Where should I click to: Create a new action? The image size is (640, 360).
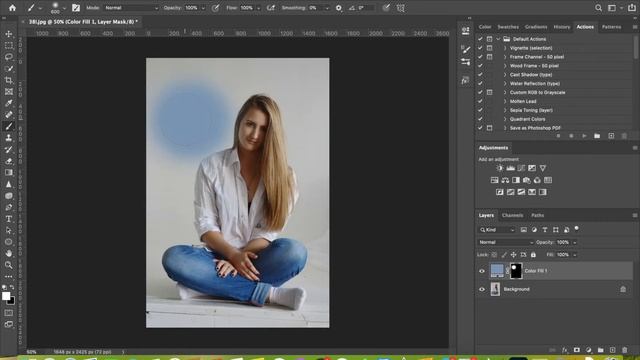pyautogui.click(x=611, y=136)
